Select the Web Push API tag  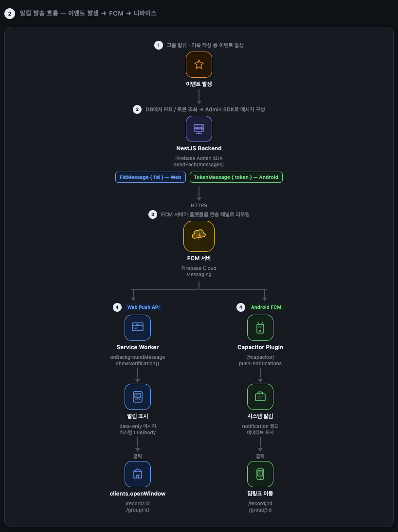point(144,307)
